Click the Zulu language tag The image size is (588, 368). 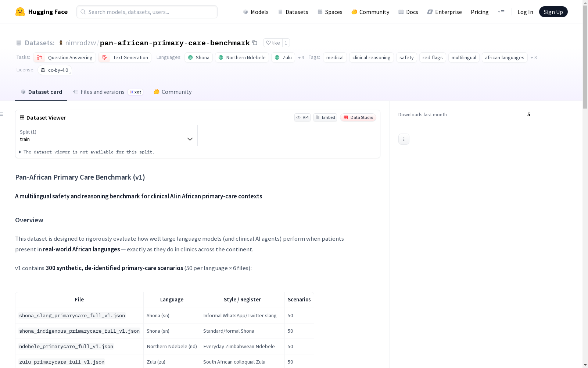(283, 57)
